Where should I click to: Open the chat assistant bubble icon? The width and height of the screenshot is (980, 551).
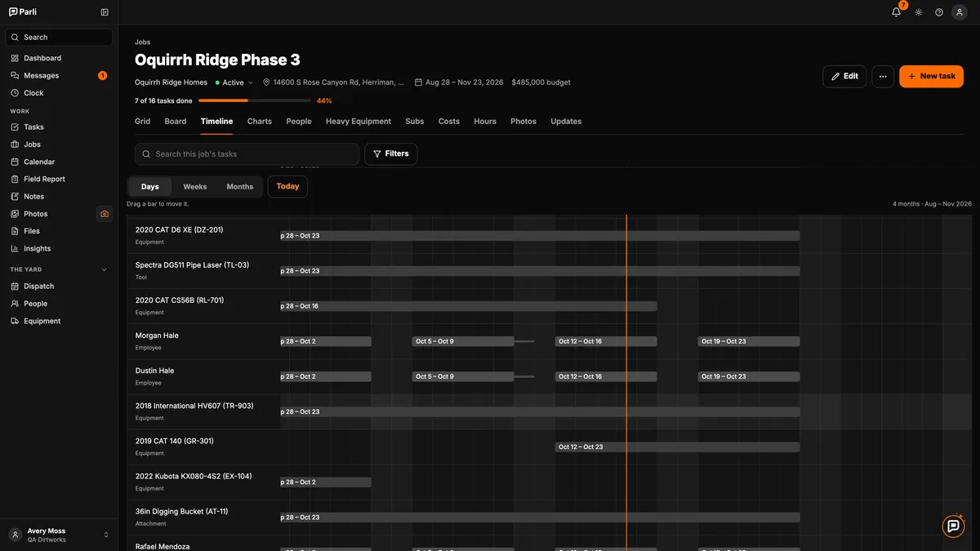pos(953,527)
